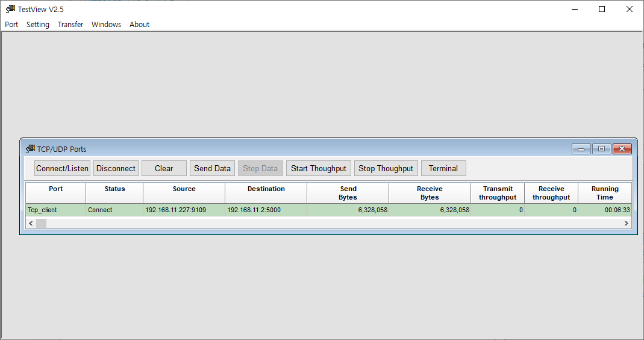Click the source address 192.168.11.227:9109

click(176, 210)
